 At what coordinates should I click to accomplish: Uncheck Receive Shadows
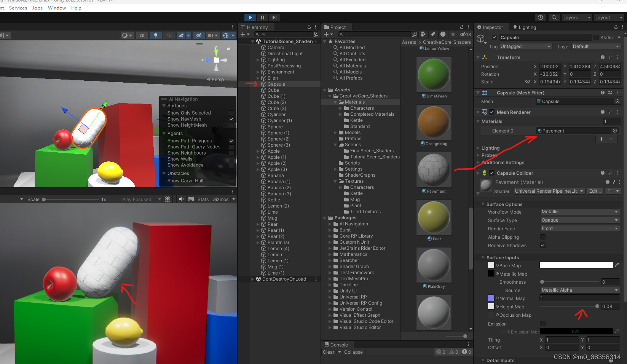click(x=542, y=245)
